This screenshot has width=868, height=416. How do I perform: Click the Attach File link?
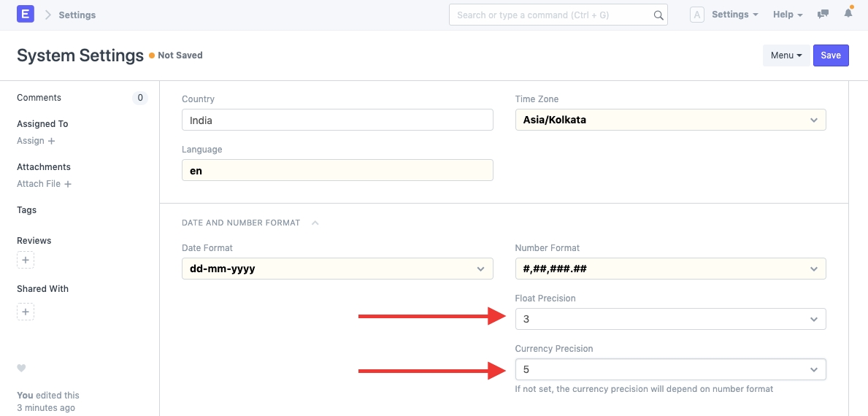[44, 184]
